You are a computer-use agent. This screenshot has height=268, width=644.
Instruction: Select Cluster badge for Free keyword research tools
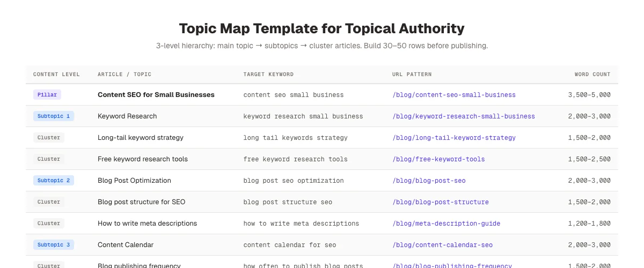click(x=49, y=159)
